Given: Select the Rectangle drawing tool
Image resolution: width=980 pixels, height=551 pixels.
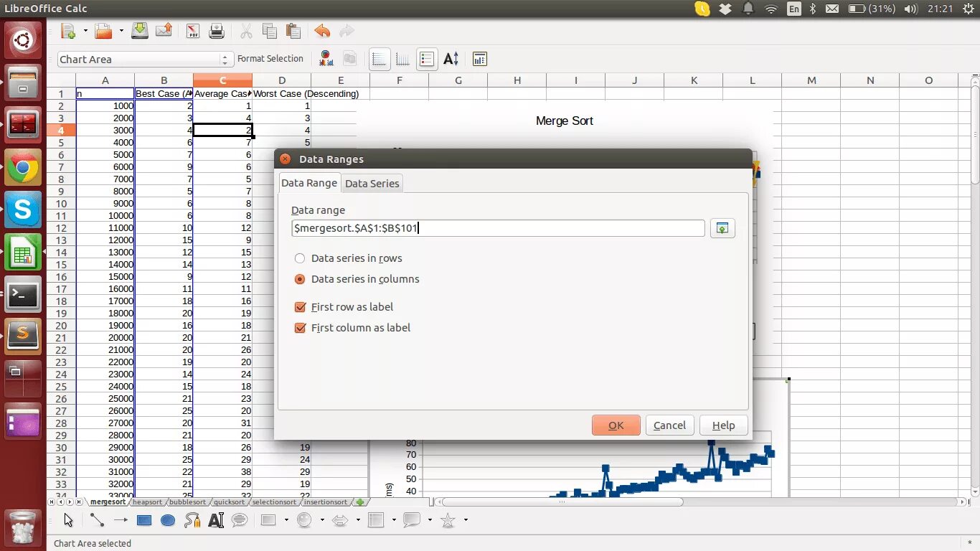Looking at the screenshot, I should (x=144, y=520).
